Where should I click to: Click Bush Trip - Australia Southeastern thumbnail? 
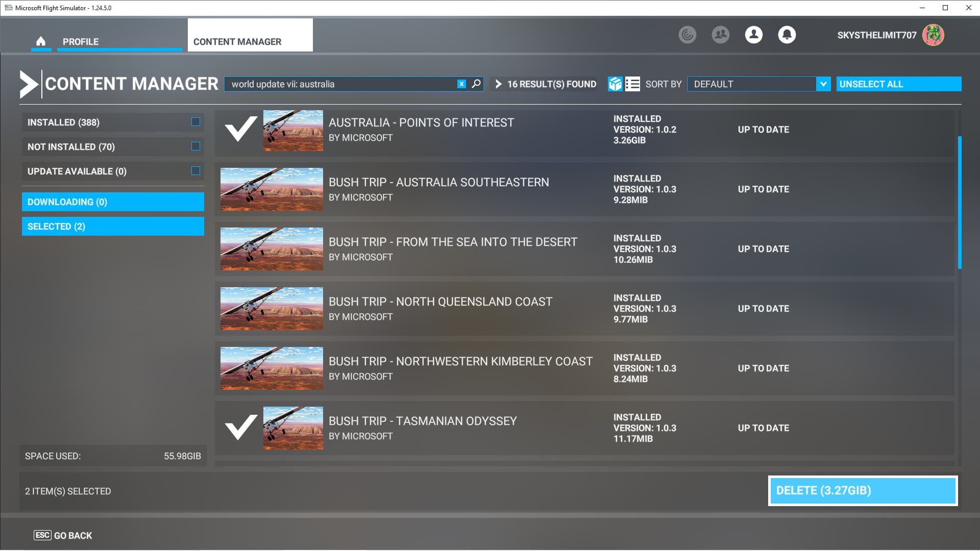pos(272,189)
